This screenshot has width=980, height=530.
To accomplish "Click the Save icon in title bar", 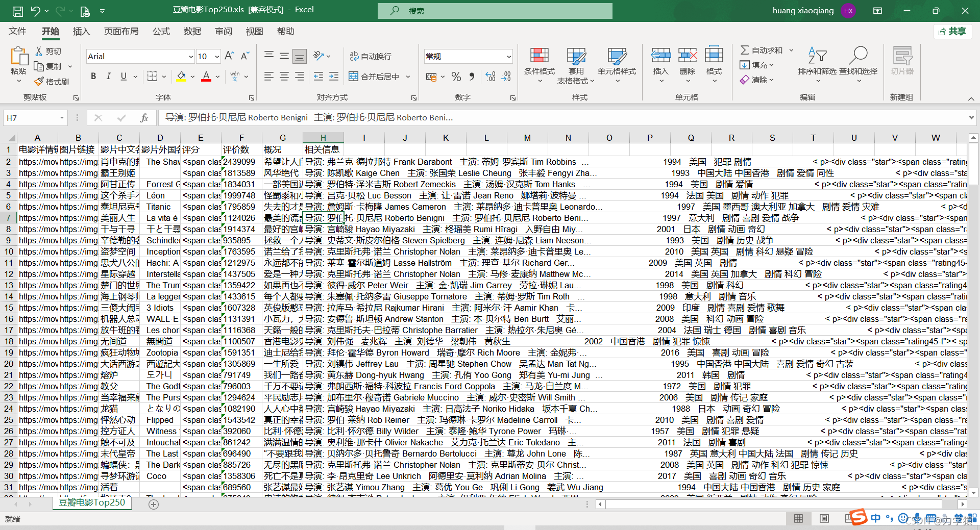I will tap(17, 11).
